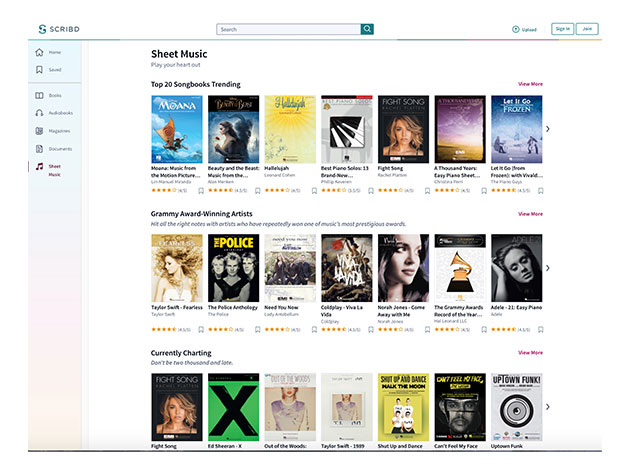View more Top 20 Songbooks Trending
Screen dimensions: 630x473
[530, 84]
